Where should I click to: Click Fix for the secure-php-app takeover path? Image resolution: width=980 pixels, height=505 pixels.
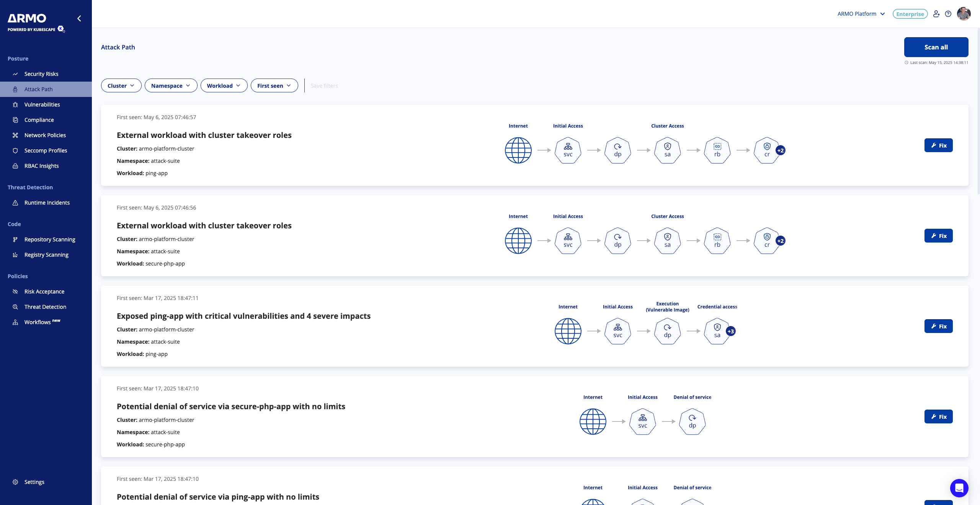pos(938,236)
